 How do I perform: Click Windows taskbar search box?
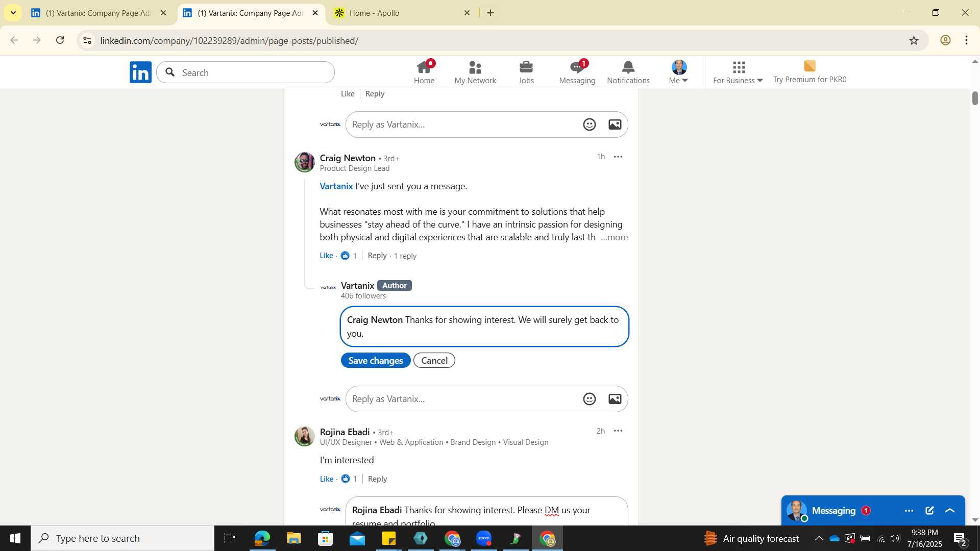[122, 538]
